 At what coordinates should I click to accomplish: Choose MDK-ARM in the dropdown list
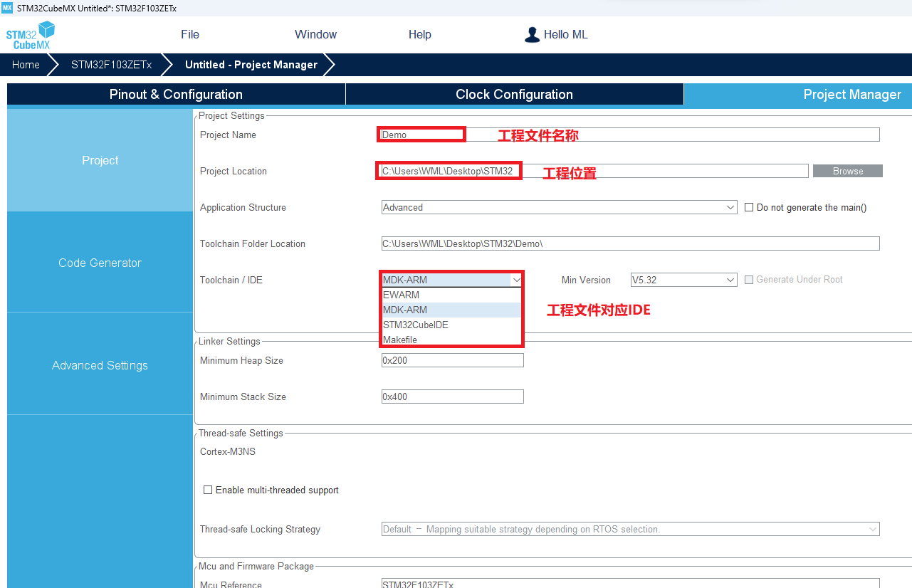[452, 310]
